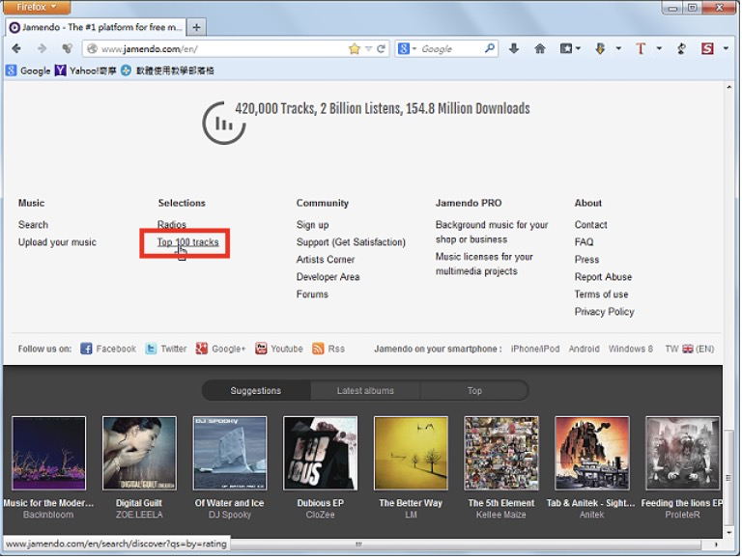Expand dropdown next to red S icon

[x=726, y=48]
